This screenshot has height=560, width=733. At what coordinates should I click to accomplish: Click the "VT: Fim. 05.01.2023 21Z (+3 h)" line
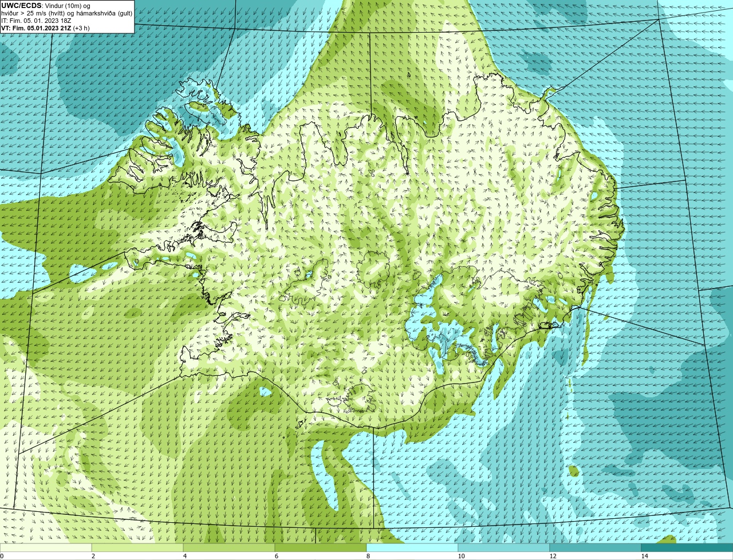coord(45,28)
